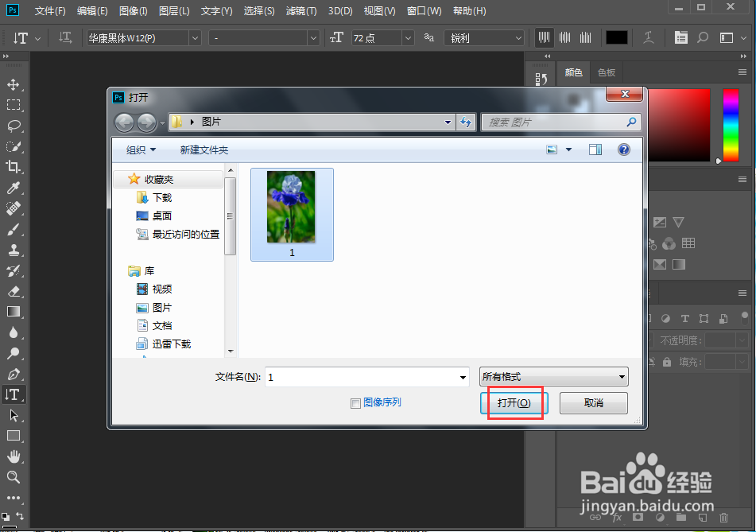Select the Clone Stamp tool
This screenshot has height=532, width=756.
[13, 250]
